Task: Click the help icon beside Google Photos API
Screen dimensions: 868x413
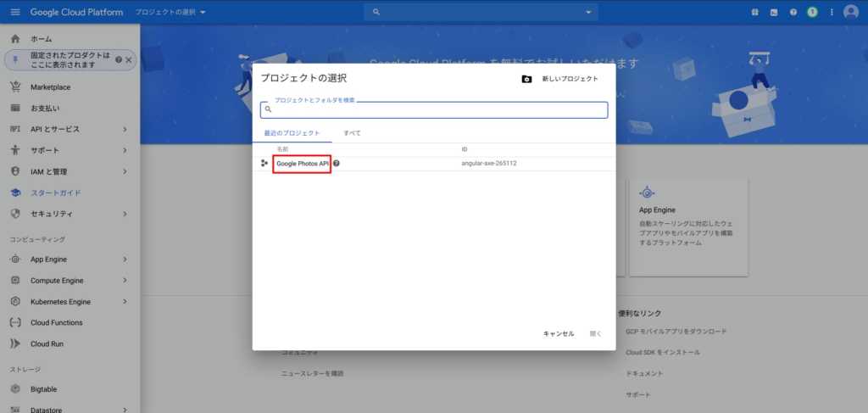Action: pos(337,163)
